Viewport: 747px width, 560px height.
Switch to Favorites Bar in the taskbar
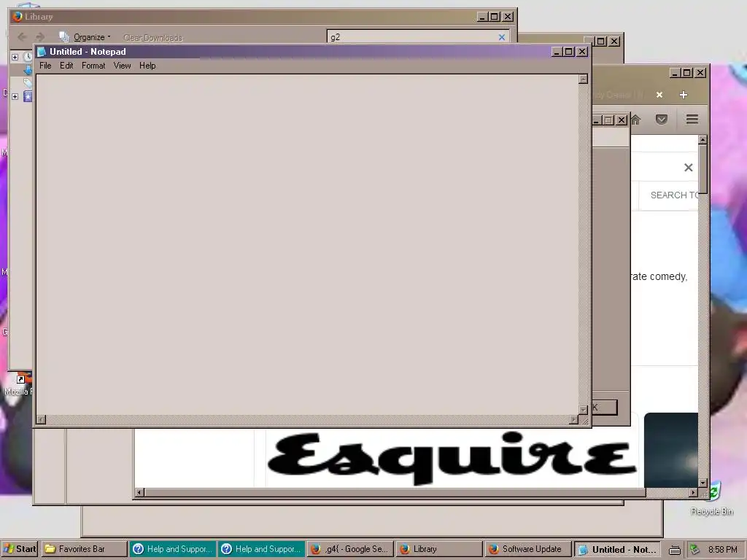85,549
